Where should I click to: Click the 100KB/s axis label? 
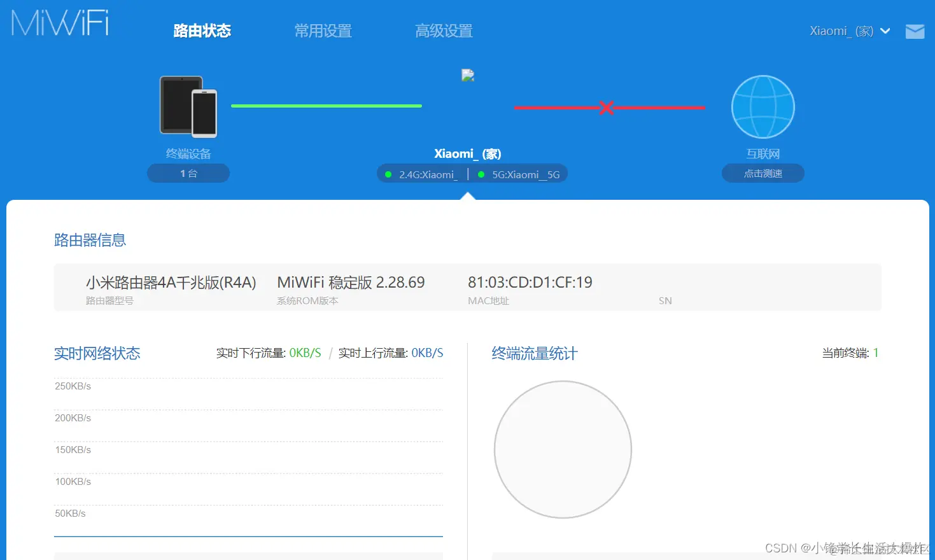[x=73, y=482]
